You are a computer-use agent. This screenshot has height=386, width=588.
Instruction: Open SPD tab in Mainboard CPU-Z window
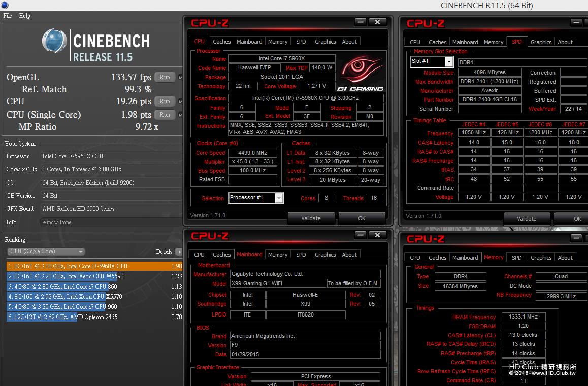301,255
